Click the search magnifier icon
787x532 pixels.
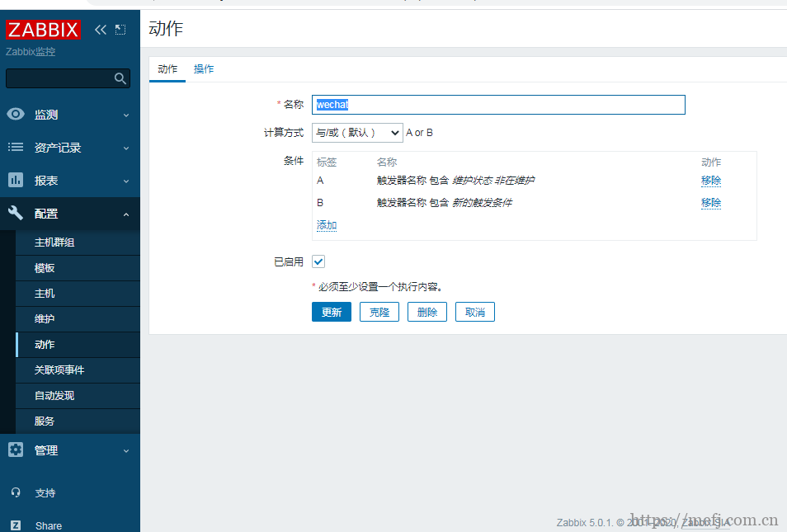[120, 78]
